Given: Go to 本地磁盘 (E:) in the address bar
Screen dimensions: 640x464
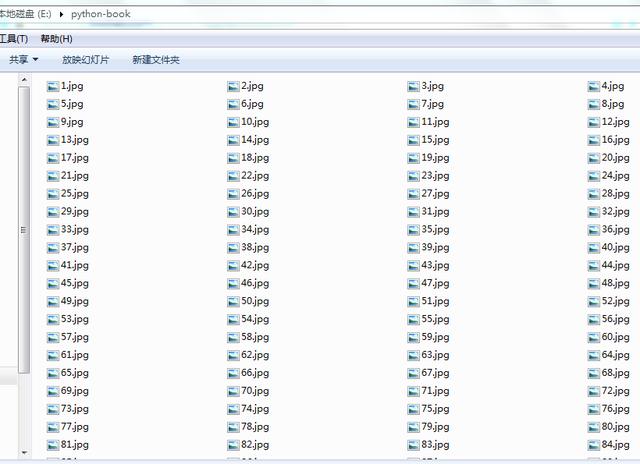Looking at the screenshot, I should [x=26, y=14].
